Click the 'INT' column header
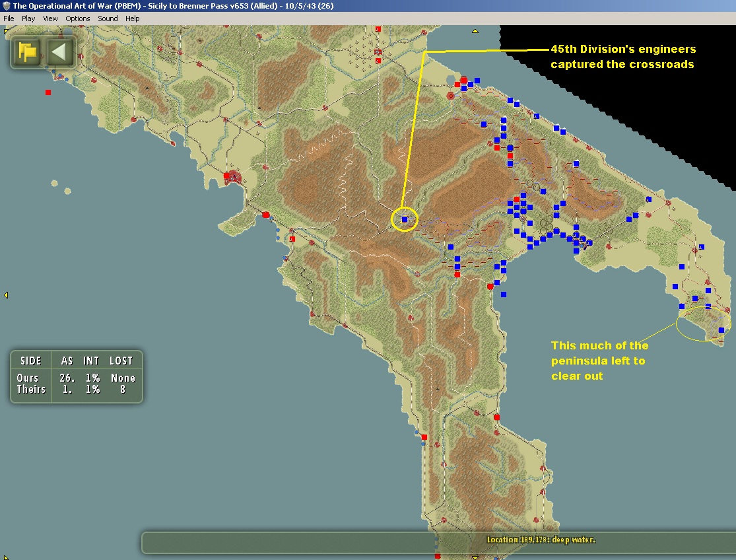Image resolution: width=736 pixels, height=560 pixels. 91,361
